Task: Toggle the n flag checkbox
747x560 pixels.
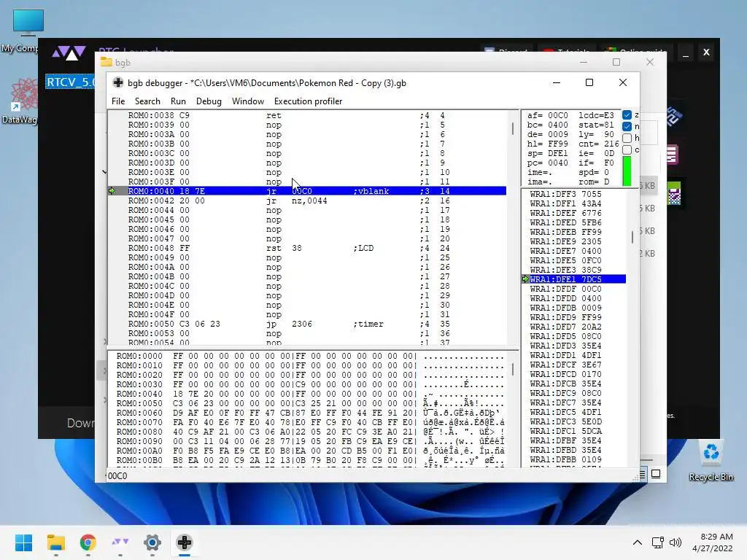Action: [627, 126]
